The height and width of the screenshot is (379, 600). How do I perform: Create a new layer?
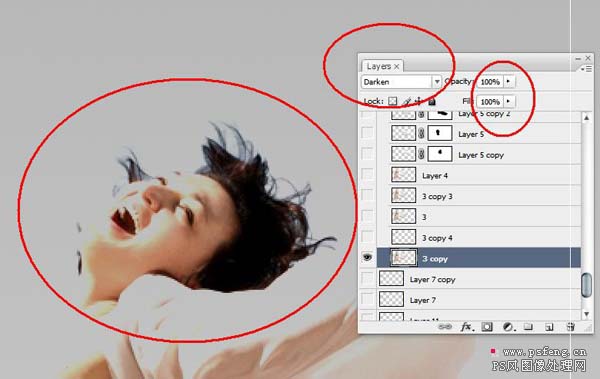pyautogui.click(x=549, y=327)
